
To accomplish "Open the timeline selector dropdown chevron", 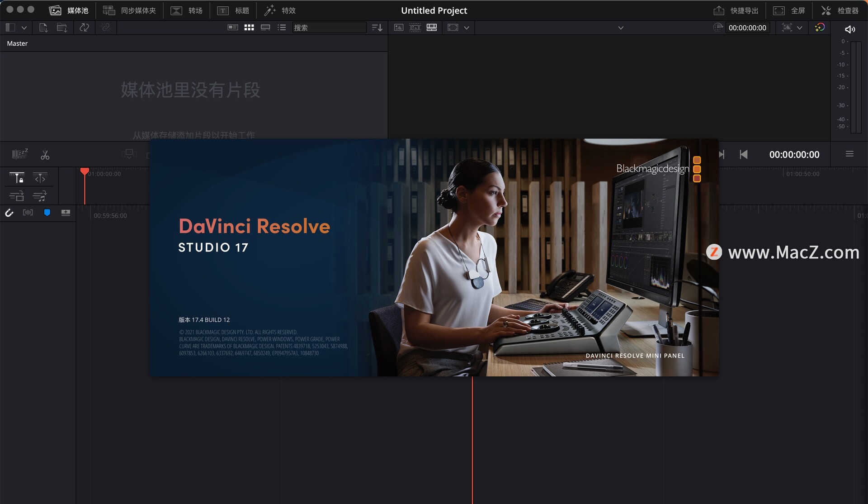I will [x=621, y=28].
